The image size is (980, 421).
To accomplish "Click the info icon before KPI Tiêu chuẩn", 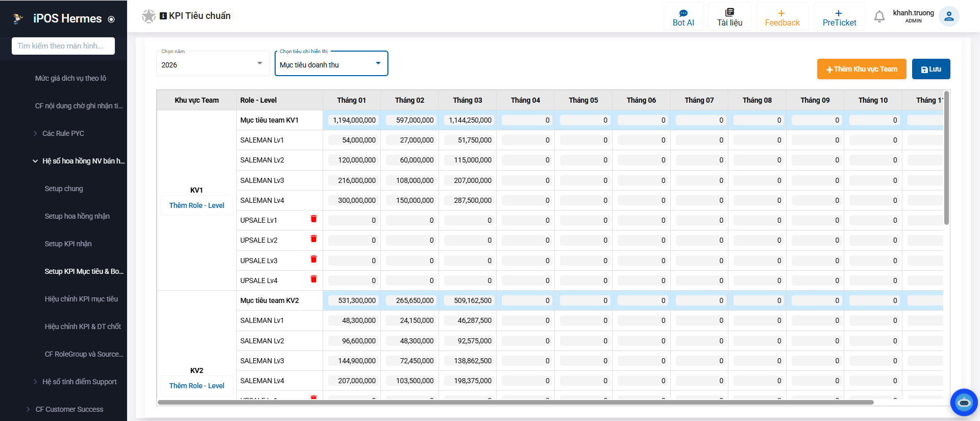I will coord(163,16).
